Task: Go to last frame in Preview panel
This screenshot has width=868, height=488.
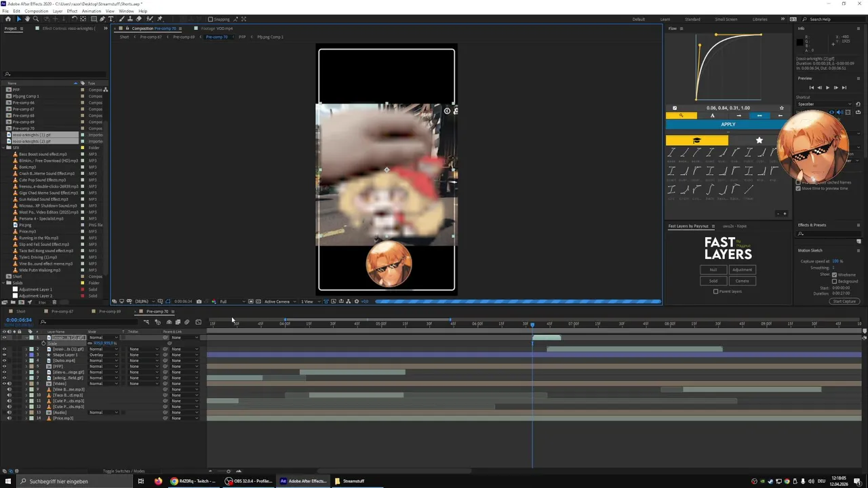Action: click(844, 87)
